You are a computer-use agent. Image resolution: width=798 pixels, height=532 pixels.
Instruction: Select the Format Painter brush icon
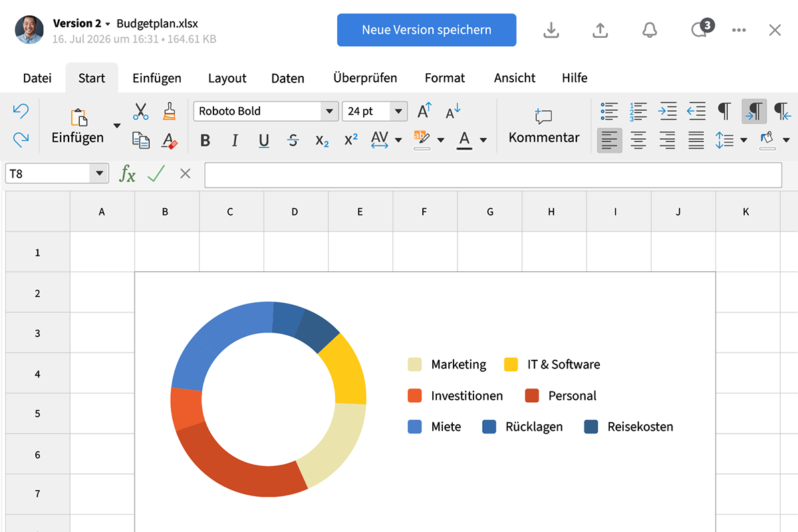coord(170,111)
